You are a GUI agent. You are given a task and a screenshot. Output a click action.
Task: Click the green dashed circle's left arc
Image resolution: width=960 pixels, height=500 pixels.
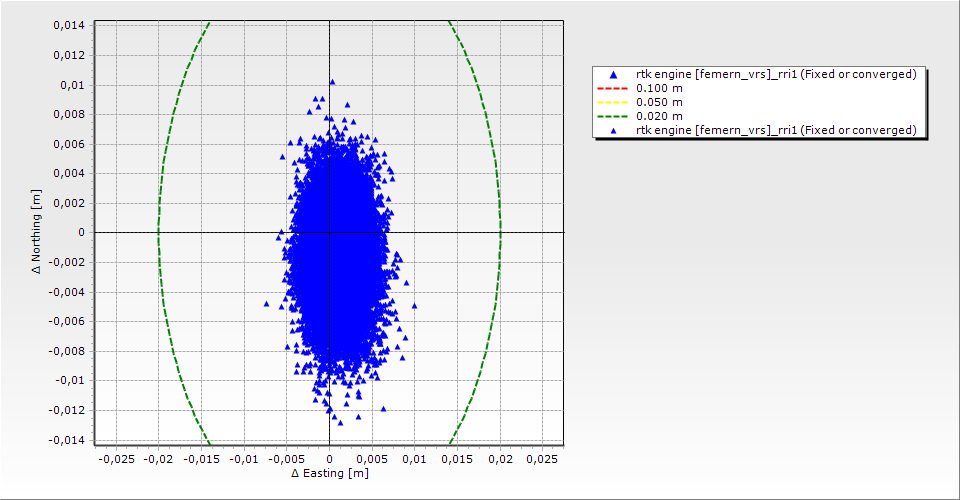tap(159, 232)
